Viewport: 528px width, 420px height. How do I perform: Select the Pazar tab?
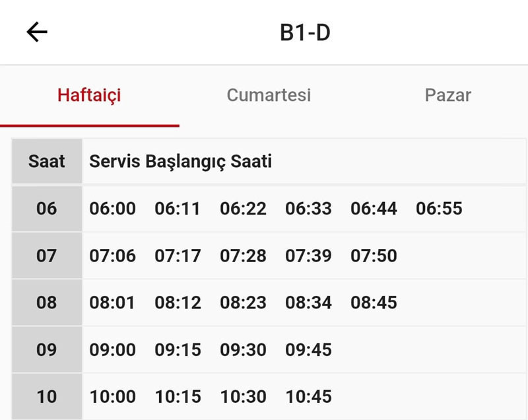447,95
